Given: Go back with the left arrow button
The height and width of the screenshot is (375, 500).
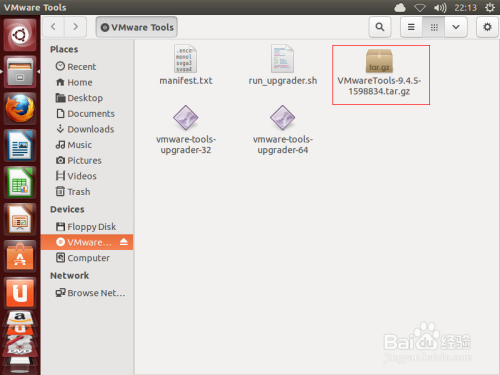Looking at the screenshot, I should point(53,27).
